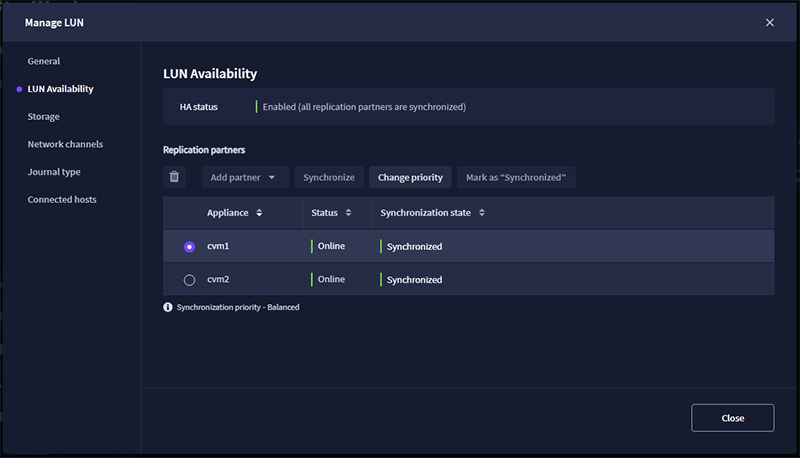Image resolution: width=800 pixels, height=458 pixels.
Task: Sort by Status column arrows
Action: (348, 213)
